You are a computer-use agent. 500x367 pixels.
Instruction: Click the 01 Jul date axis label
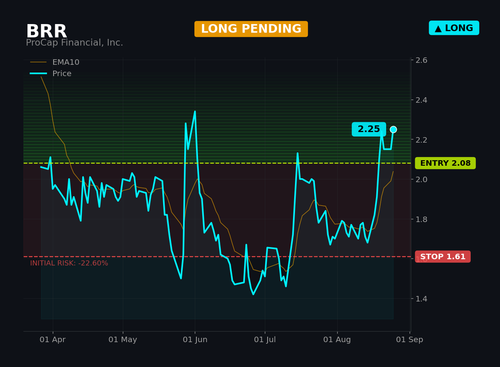coord(265,340)
